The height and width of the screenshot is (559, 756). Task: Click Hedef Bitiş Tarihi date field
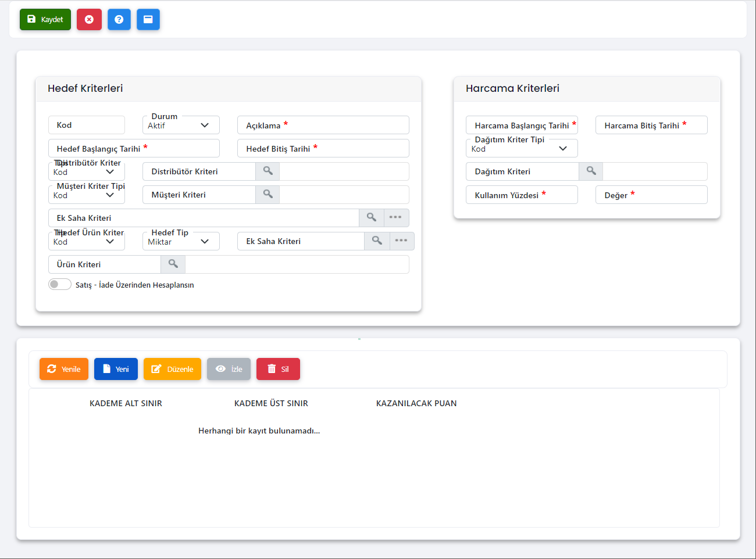[323, 148]
